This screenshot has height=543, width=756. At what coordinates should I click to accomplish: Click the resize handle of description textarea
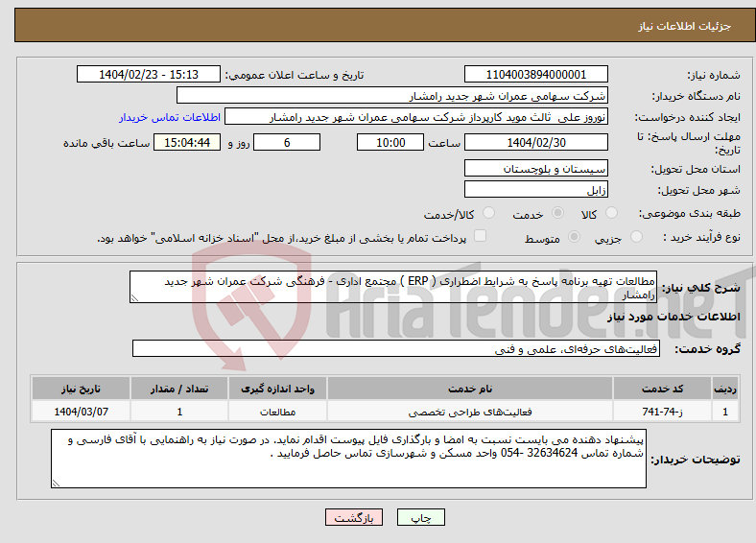coord(134,298)
